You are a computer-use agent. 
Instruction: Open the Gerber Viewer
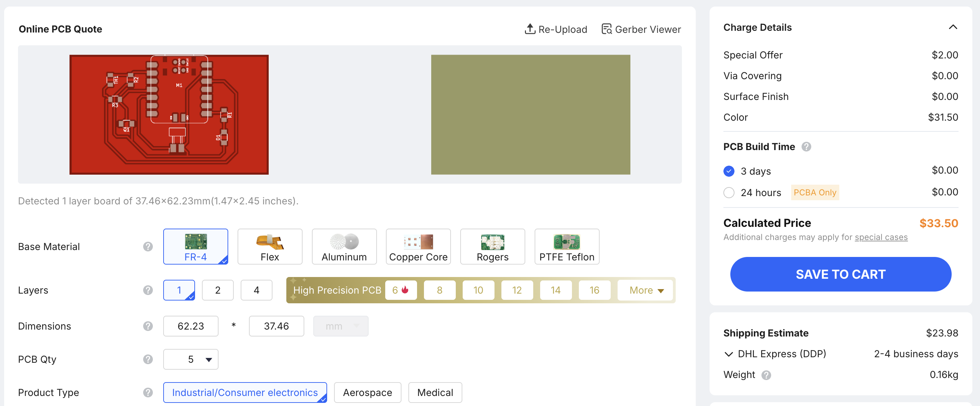(x=641, y=29)
